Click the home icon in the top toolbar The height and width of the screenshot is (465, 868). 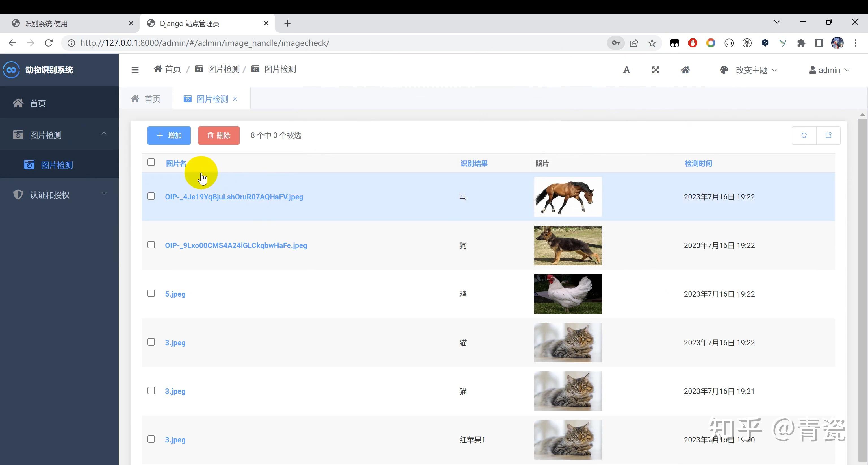pyautogui.click(x=686, y=70)
